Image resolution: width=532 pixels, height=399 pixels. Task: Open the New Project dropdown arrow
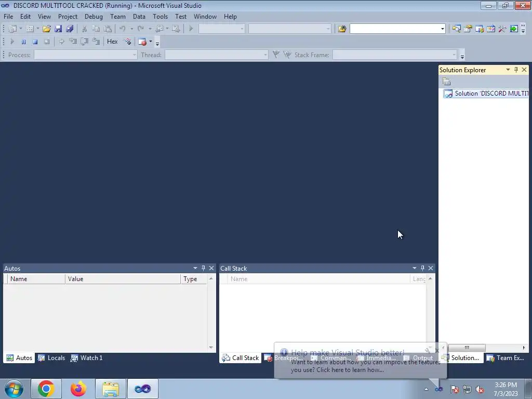(21, 29)
